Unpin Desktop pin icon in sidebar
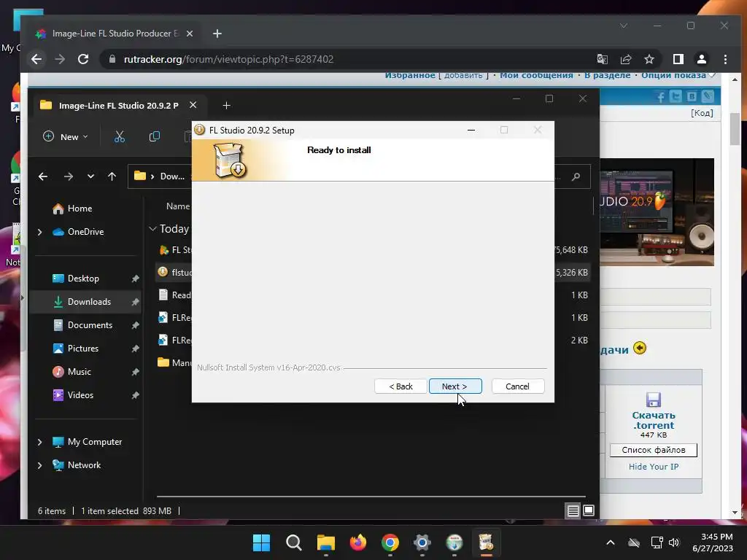 pyautogui.click(x=135, y=279)
